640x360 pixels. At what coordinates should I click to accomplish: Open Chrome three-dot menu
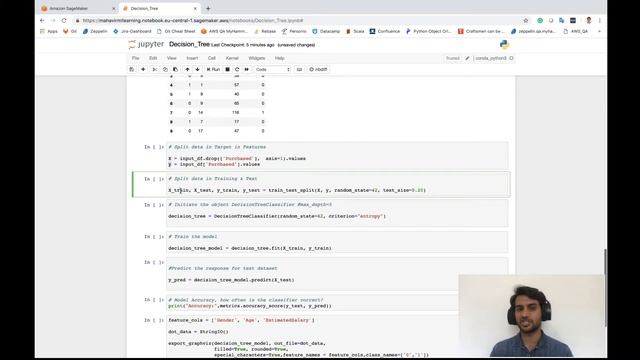tap(600, 20)
